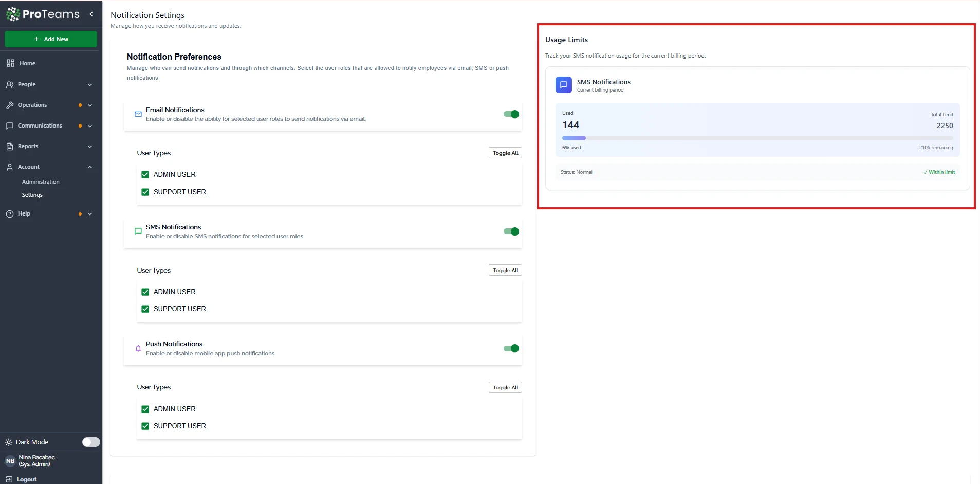The image size is (980, 484).
Task: Collapse the sidebar with the arrow icon
Action: tap(91, 14)
